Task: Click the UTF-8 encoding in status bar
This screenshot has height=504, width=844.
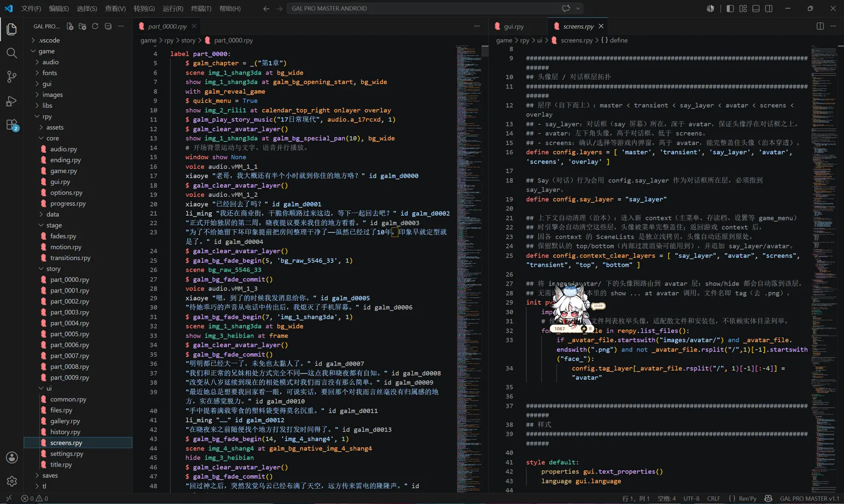Action: pyautogui.click(x=691, y=498)
